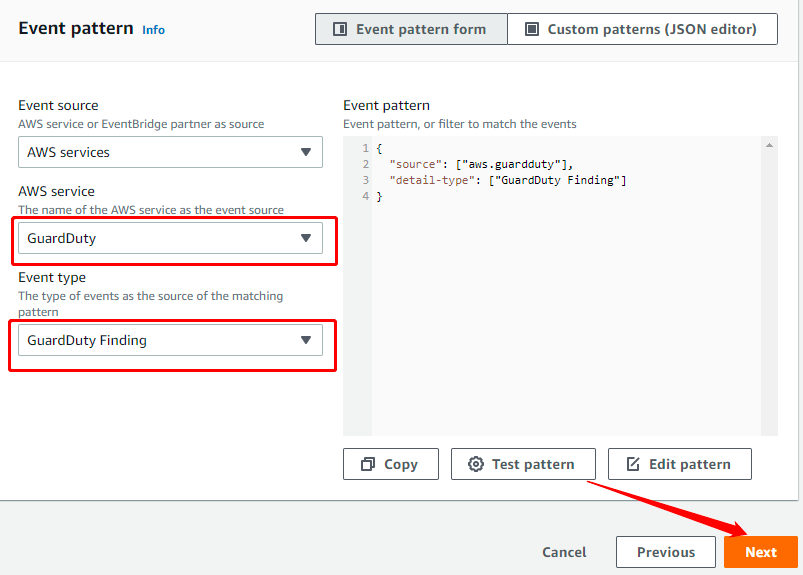Click the "detail-type" line in the JSON pattern

click(x=508, y=180)
